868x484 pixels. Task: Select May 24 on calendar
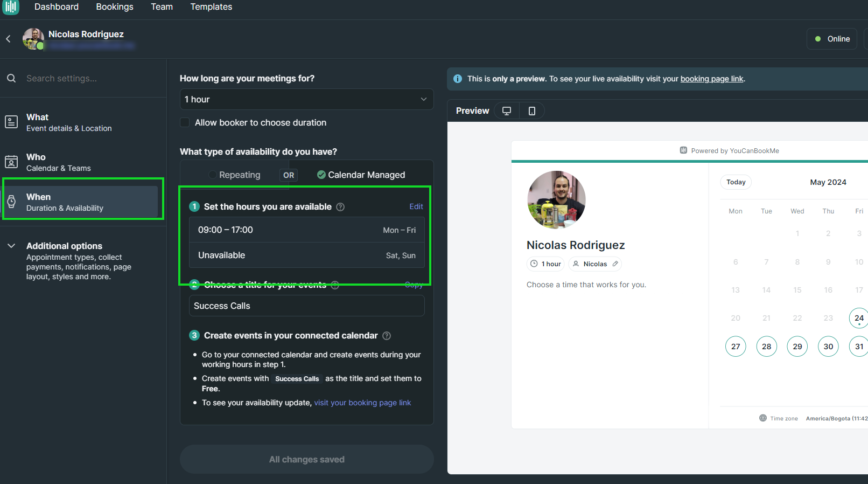click(859, 318)
